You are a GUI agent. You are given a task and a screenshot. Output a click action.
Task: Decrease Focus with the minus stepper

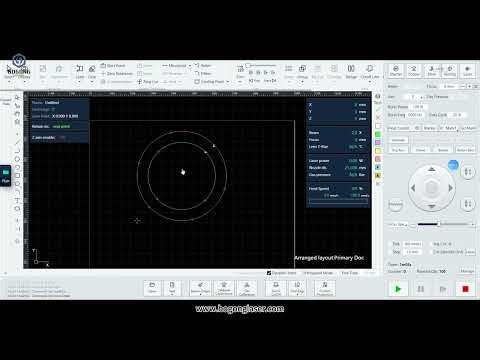[462, 86]
